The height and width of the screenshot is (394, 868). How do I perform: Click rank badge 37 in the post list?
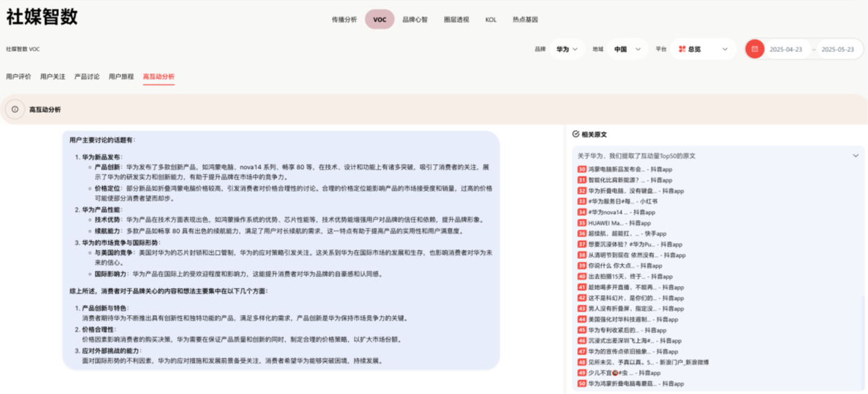[582, 244]
